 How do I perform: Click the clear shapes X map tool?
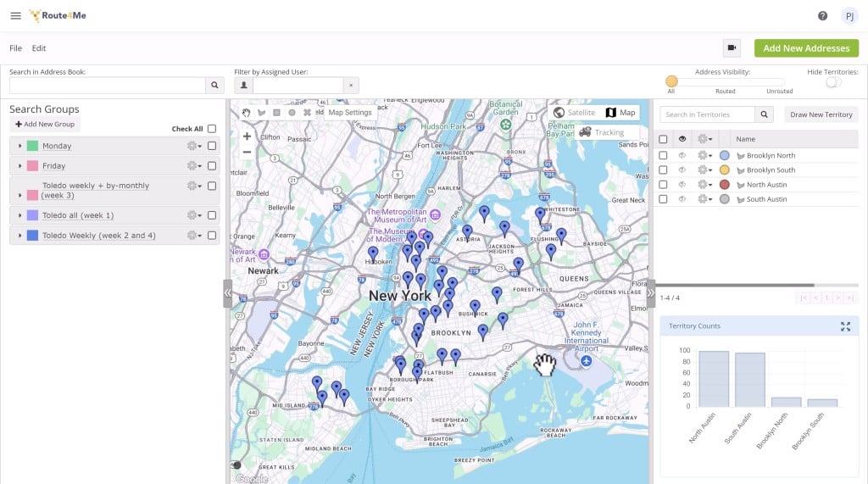pyautogui.click(x=307, y=113)
